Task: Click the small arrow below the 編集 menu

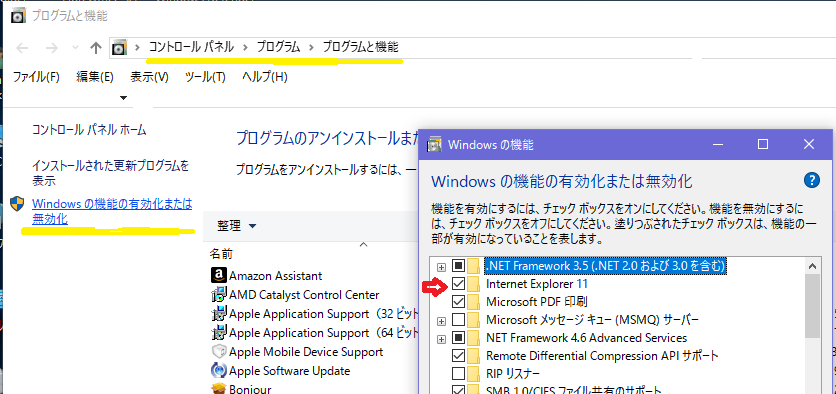Action: pos(124,98)
